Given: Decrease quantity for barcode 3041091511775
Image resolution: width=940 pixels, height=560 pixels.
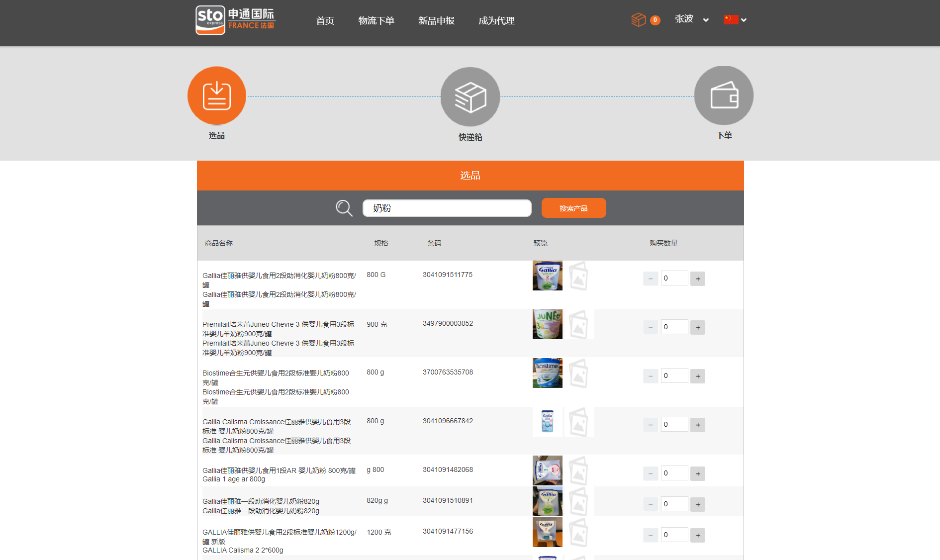Looking at the screenshot, I should click(x=651, y=279).
